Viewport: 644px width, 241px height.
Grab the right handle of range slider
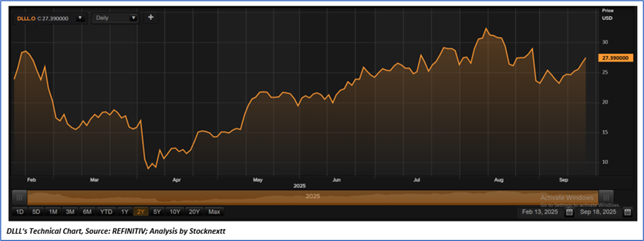606,198
